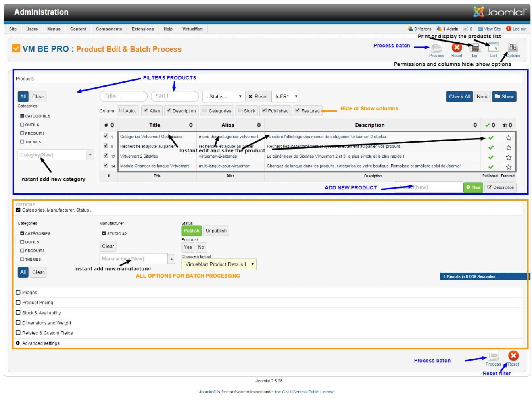Sort by the Description column arrows
This screenshot has height=403, width=532.
pyautogui.click(x=475, y=125)
